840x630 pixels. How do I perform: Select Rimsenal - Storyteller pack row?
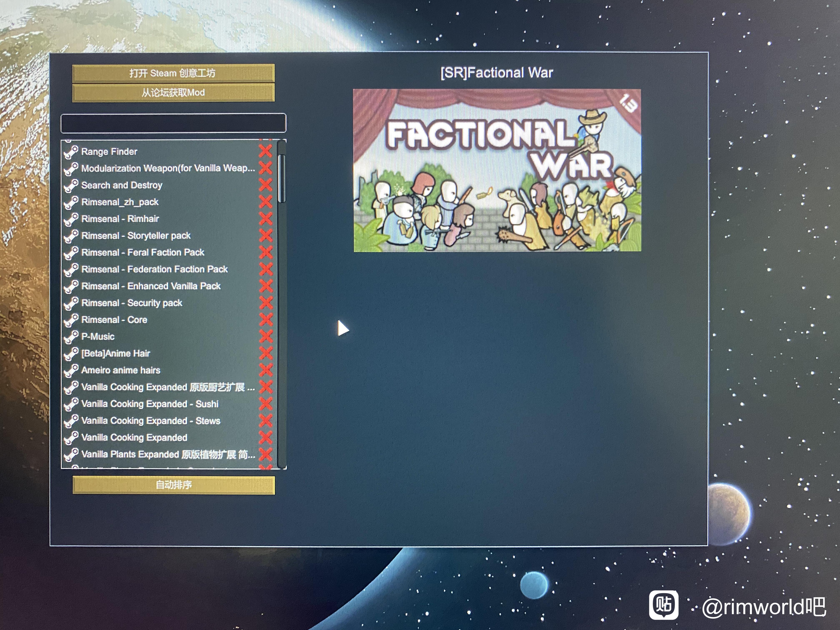tap(169, 235)
